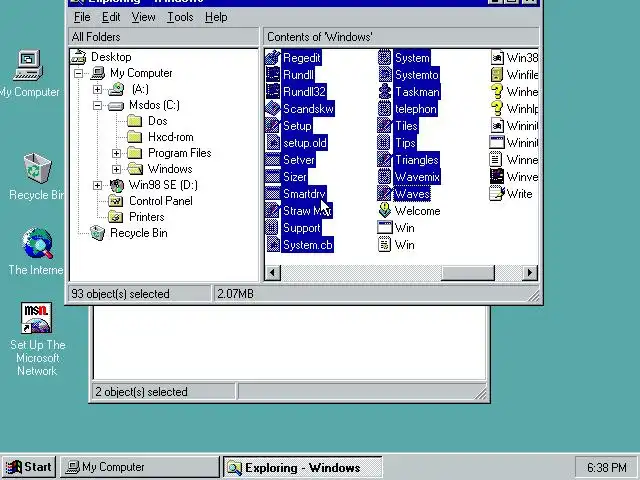Select the Triangles file name

tap(417, 160)
